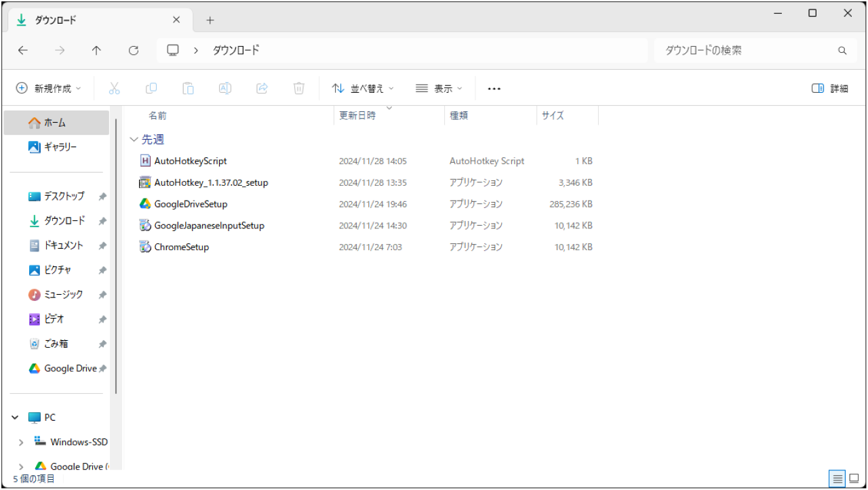The width and height of the screenshot is (868, 490).
Task: Open the more options ellipsis menu
Action: point(494,89)
